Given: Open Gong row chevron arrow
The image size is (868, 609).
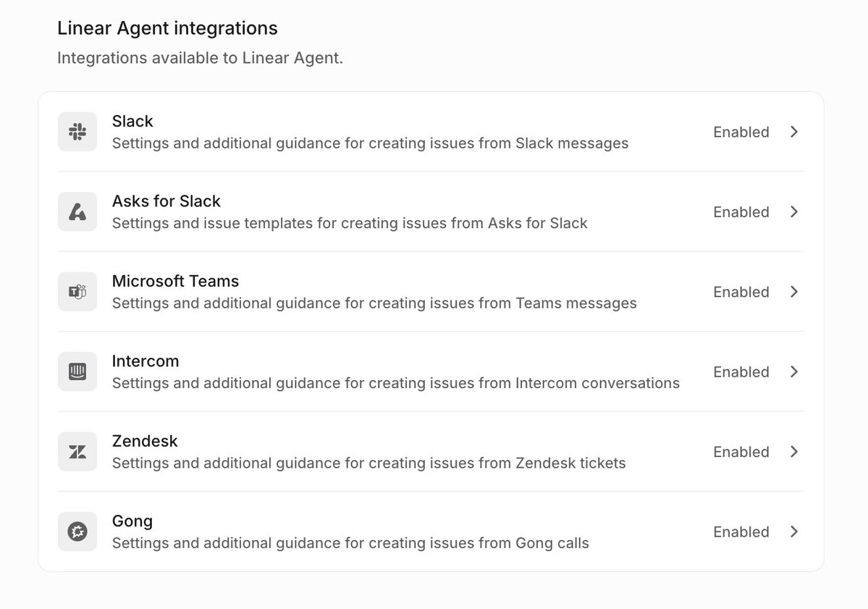Looking at the screenshot, I should coord(794,532).
